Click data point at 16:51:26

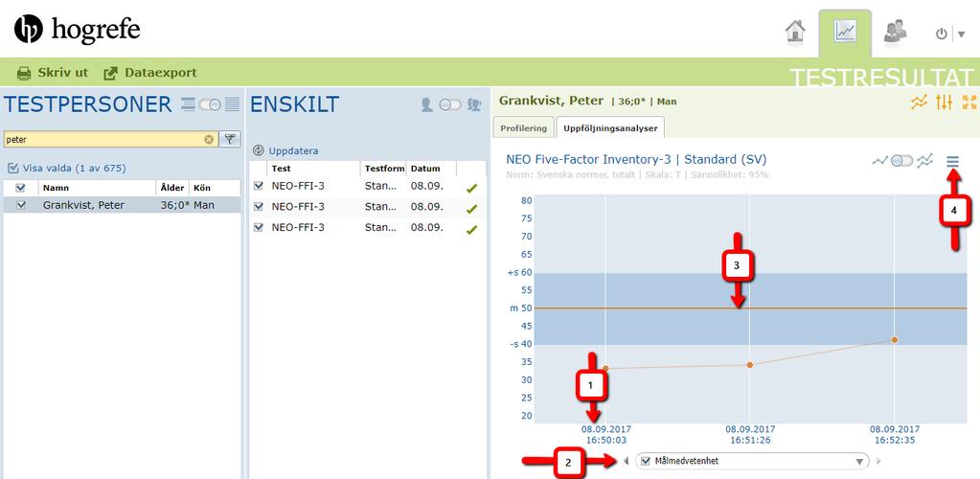(750, 365)
